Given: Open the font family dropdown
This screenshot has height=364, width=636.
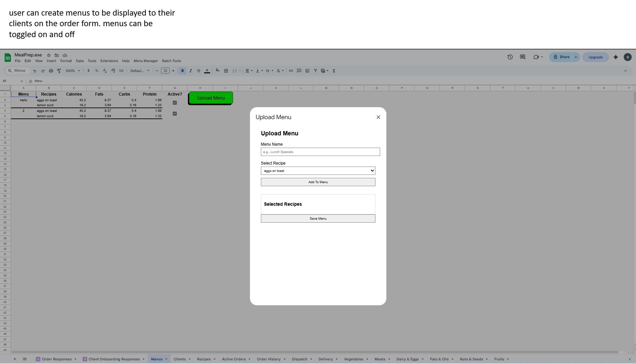Looking at the screenshot, I should [x=140, y=71].
